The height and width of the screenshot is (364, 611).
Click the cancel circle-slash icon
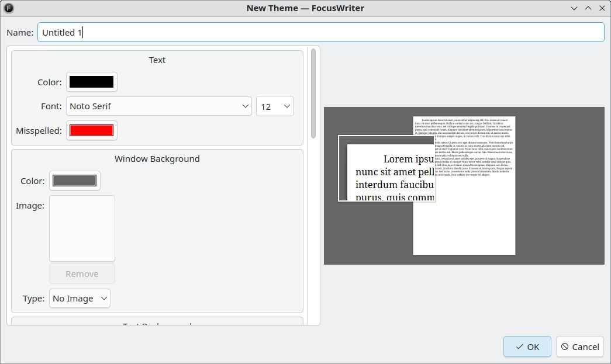(x=565, y=346)
